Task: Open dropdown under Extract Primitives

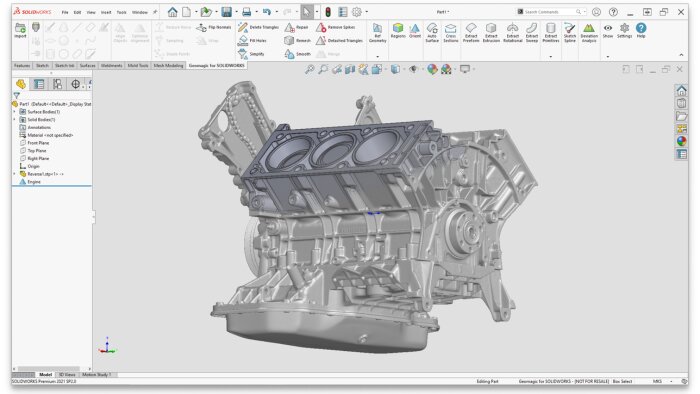Action: [550, 57]
